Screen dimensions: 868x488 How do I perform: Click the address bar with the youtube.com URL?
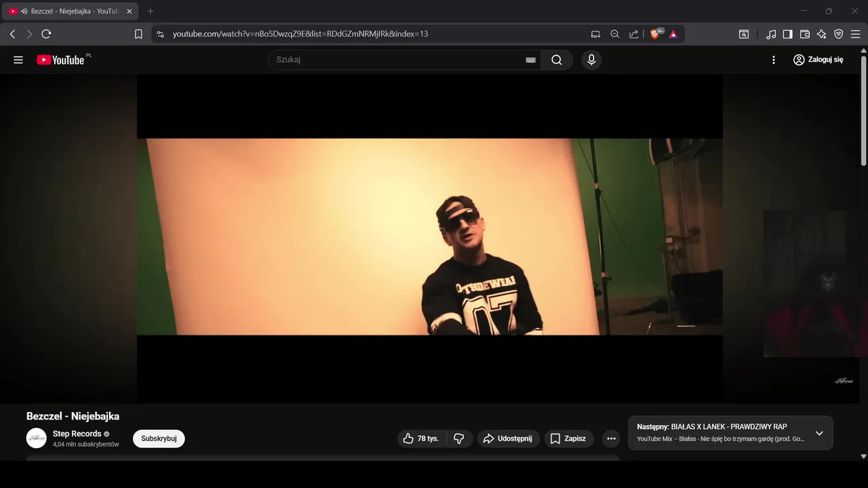[300, 34]
